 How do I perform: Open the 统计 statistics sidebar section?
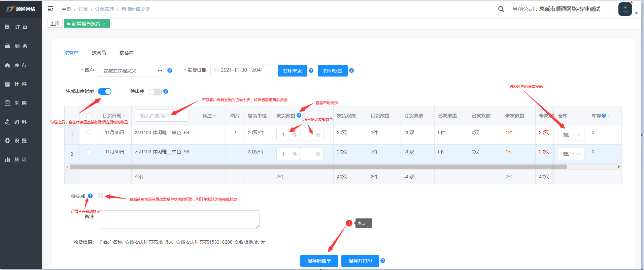click(21, 159)
